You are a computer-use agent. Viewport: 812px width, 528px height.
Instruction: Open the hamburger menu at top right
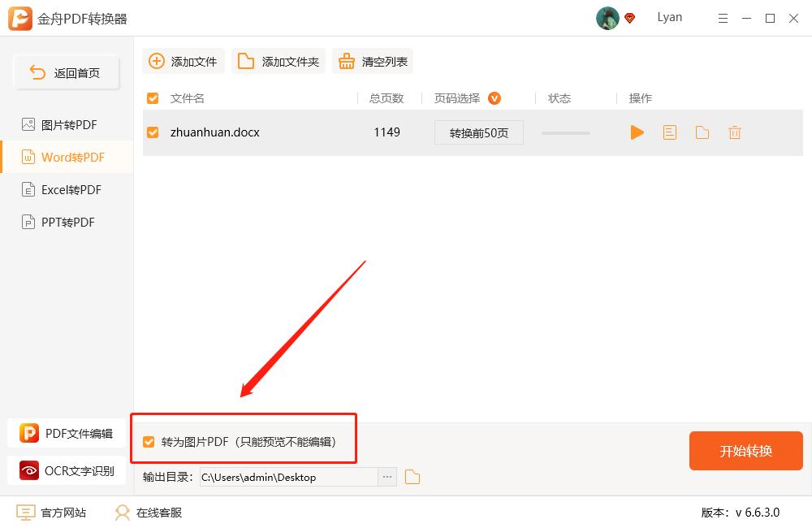(723, 18)
